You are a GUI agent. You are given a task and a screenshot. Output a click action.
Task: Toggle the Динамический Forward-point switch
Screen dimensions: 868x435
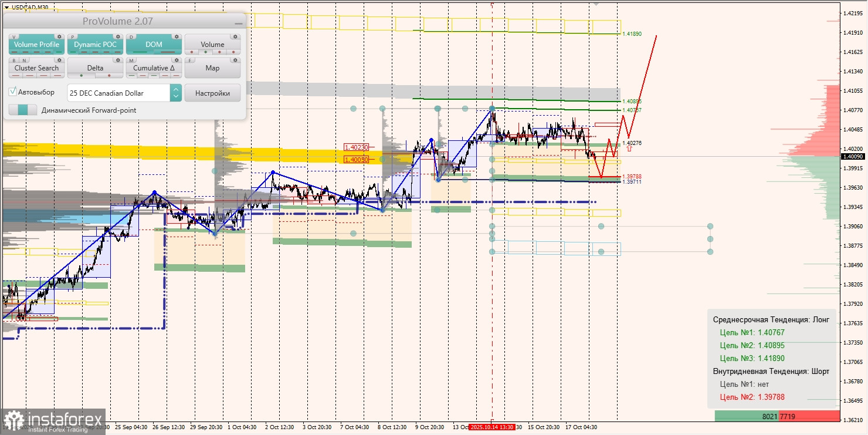click(x=23, y=110)
